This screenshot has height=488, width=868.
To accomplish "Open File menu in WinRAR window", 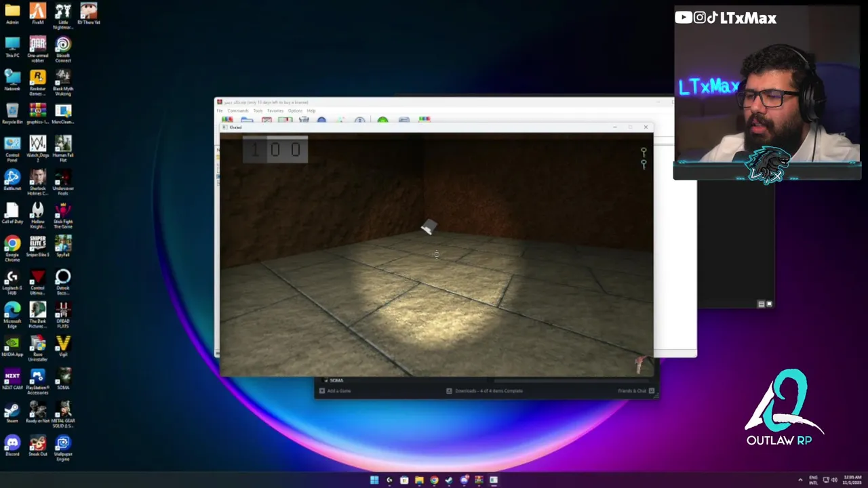I will [220, 110].
